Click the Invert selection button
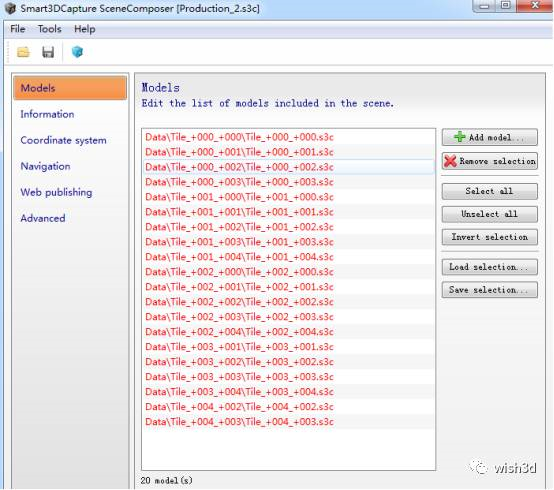 (490, 237)
